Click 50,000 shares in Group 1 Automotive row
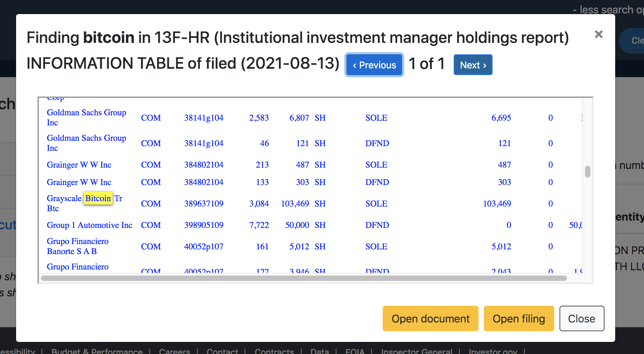This screenshot has width=644, height=354. [297, 225]
